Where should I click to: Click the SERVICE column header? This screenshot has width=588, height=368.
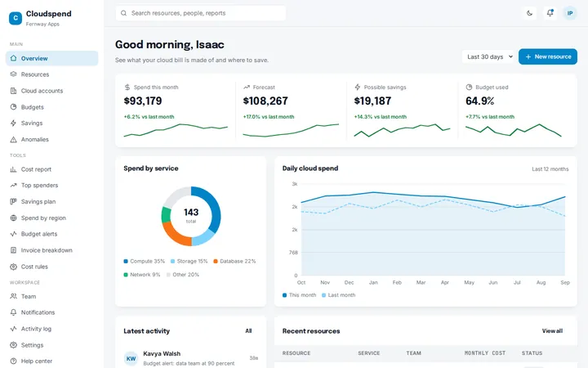[368, 353]
